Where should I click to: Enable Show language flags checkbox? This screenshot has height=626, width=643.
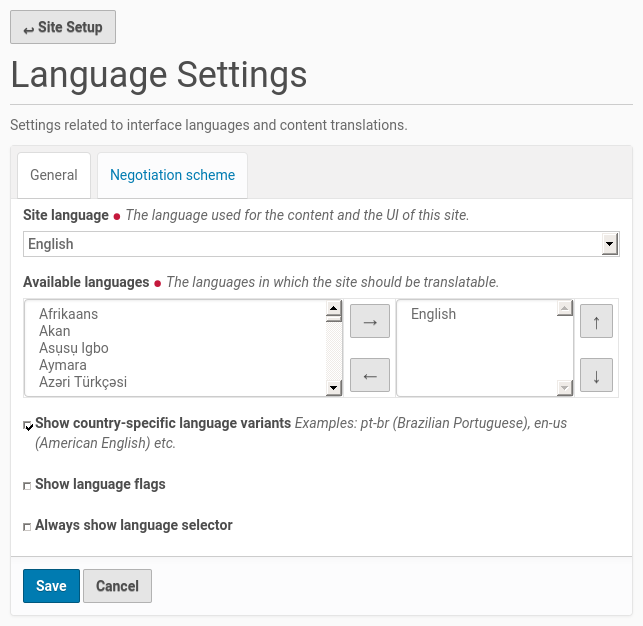(x=28, y=486)
